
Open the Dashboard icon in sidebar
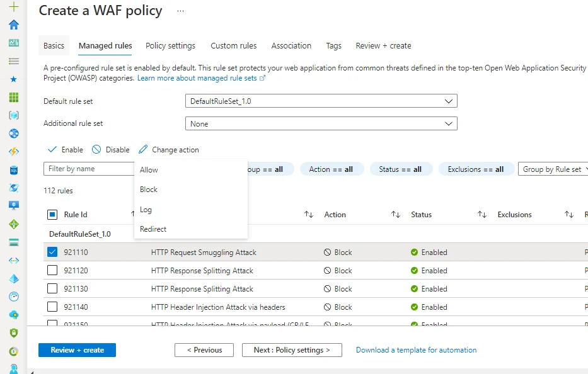(x=13, y=43)
